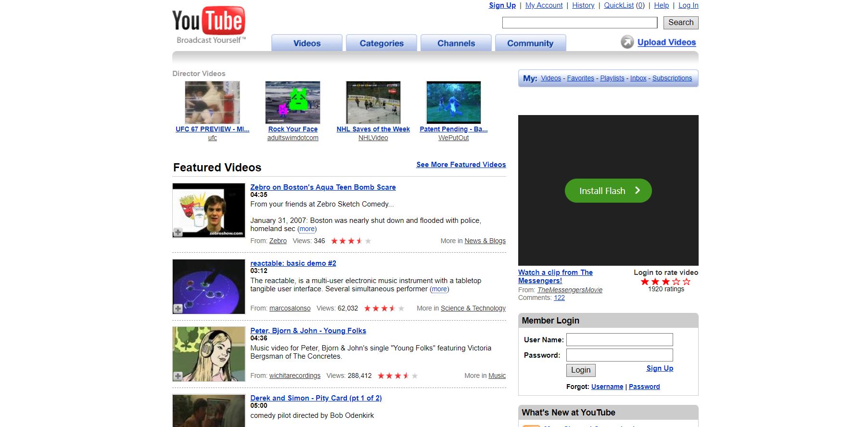Click the Upload Videos arrow icon

[x=627, y=42]
